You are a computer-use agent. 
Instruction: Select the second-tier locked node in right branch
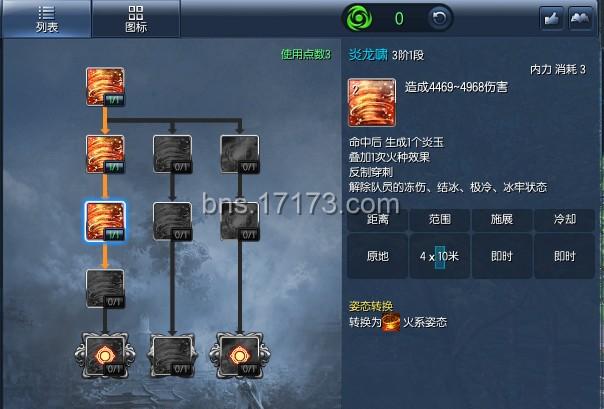[240, 154]
